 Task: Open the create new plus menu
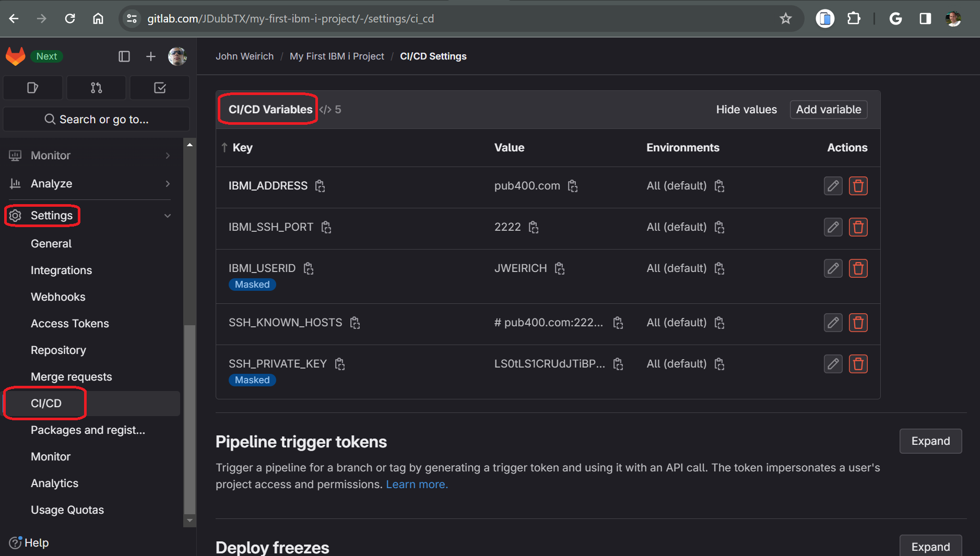[x=151, y=56]
